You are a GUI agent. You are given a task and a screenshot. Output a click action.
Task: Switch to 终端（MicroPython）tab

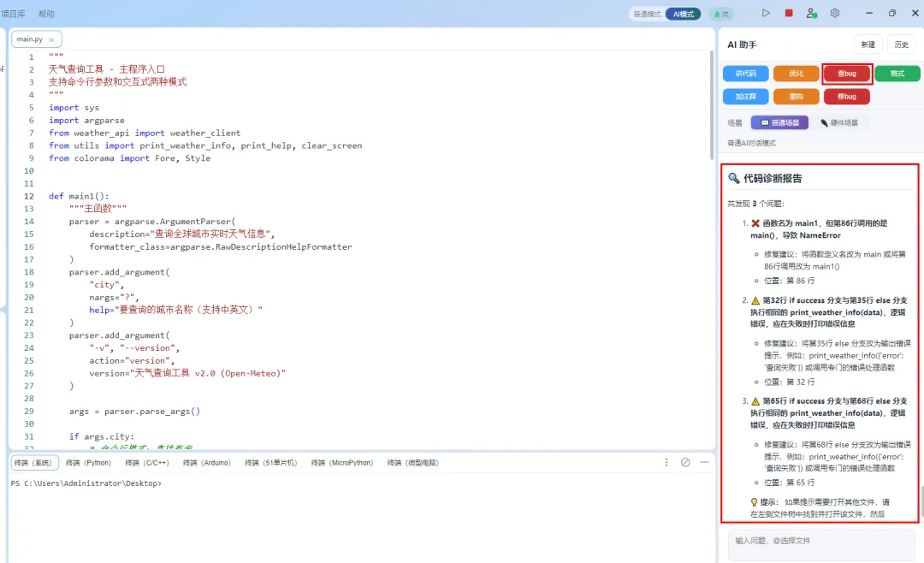click(x=342, y=463)
